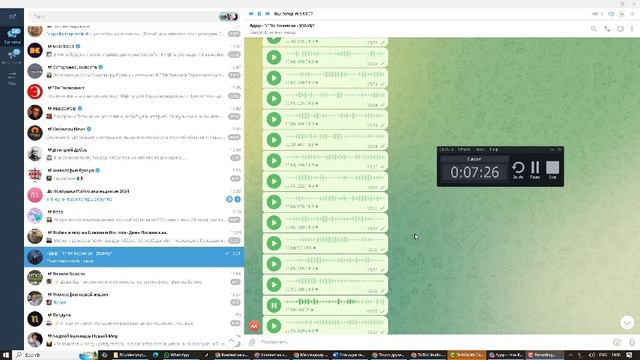Attach a file using the paperclip icon
The width and height of the screenshot is (640, 360).
[253, 342]
